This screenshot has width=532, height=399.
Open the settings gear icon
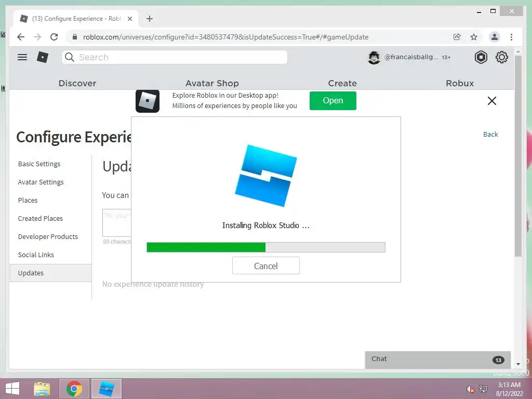pos(501,57)
